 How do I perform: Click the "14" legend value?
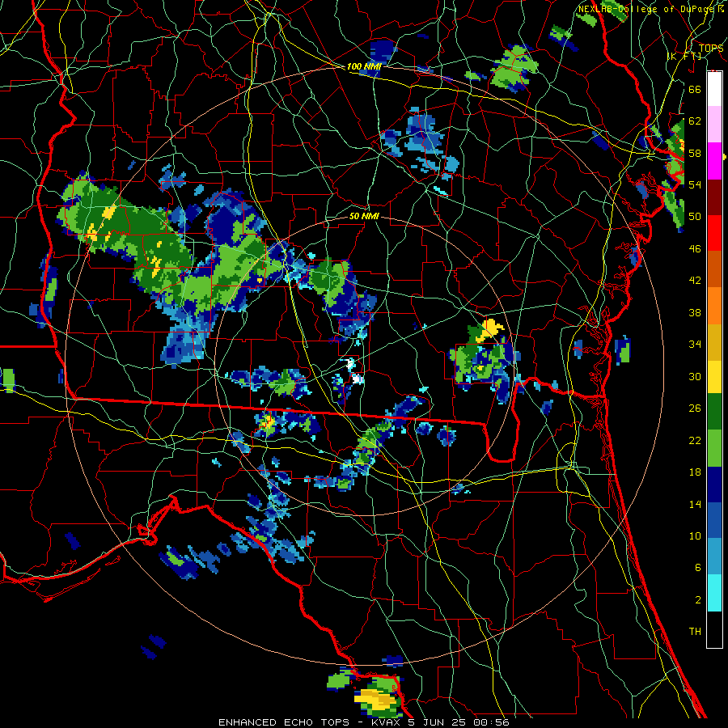tap(695, 504)
